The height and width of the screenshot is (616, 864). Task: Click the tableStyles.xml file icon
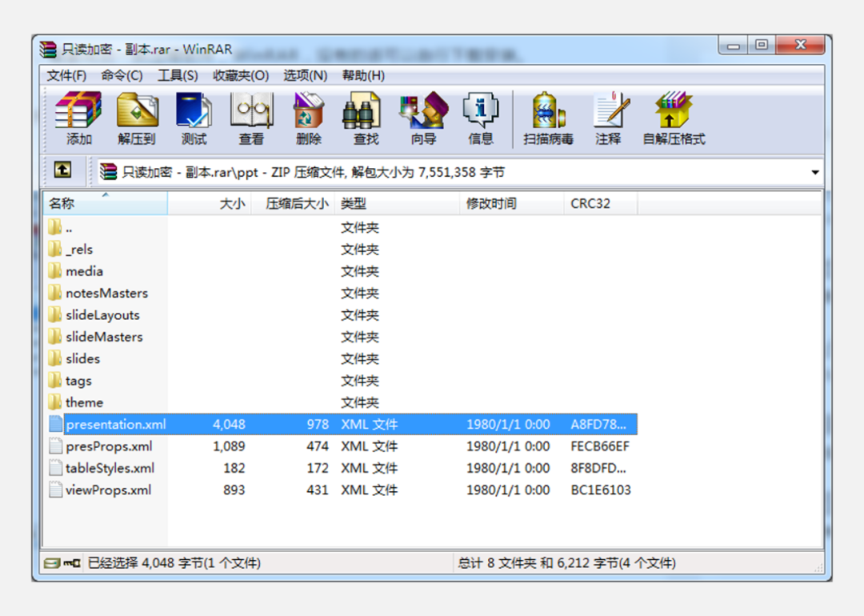tap(55, 468)
